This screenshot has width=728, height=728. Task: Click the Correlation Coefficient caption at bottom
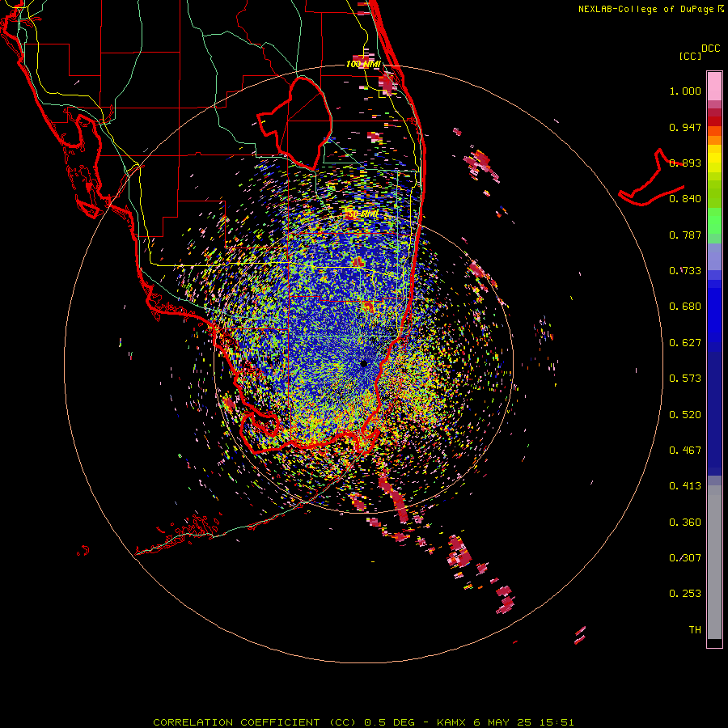click(363, 722)
